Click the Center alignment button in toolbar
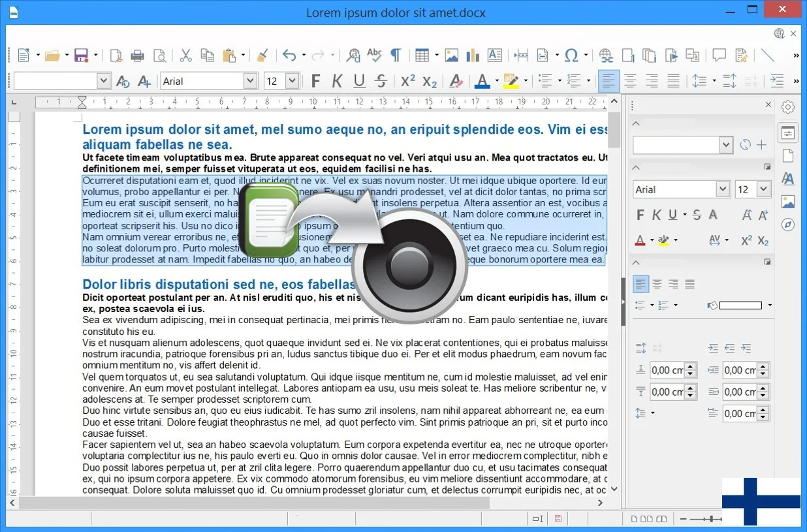This screenshot has height=532, width=807. [630, 81]
